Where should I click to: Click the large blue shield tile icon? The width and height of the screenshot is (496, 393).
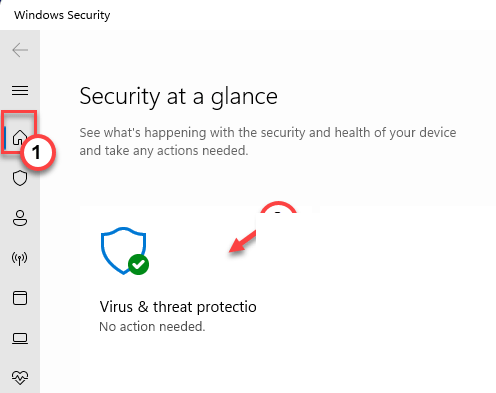[124, 251]
